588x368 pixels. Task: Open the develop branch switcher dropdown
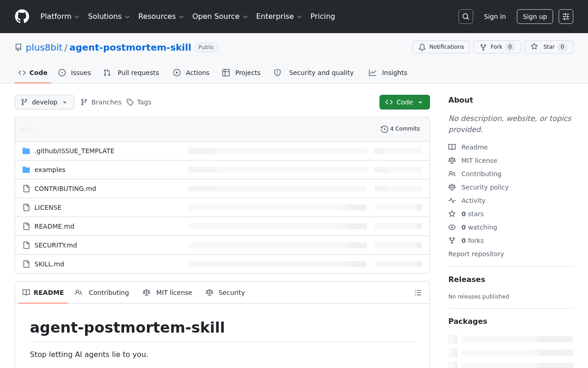tap(45, 102)
